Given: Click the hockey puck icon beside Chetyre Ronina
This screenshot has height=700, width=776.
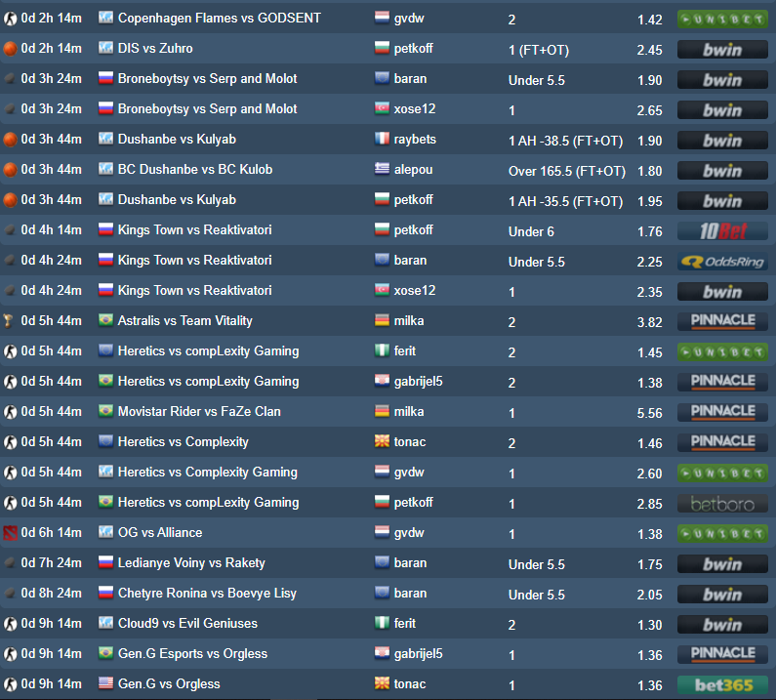Looking at the screenshot, I should point(10,593).
